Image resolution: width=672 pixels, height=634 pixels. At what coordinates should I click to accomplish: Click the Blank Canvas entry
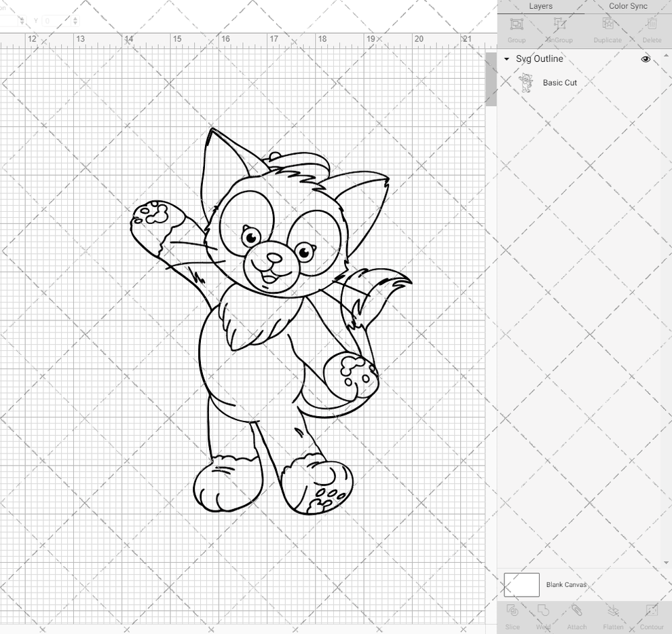[567, 584]
